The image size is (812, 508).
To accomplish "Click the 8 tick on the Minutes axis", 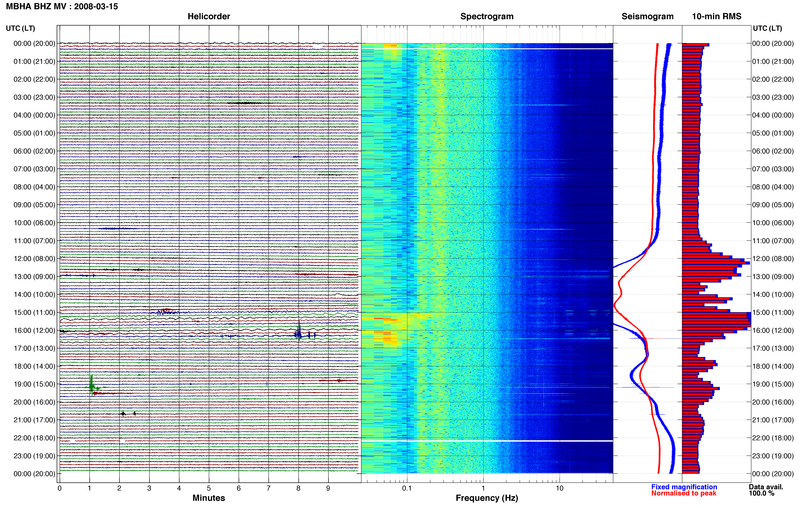I will coord(298,488).
